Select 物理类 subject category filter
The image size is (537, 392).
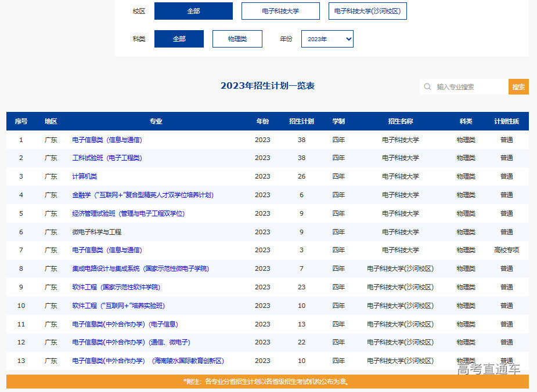coord(237,39)
